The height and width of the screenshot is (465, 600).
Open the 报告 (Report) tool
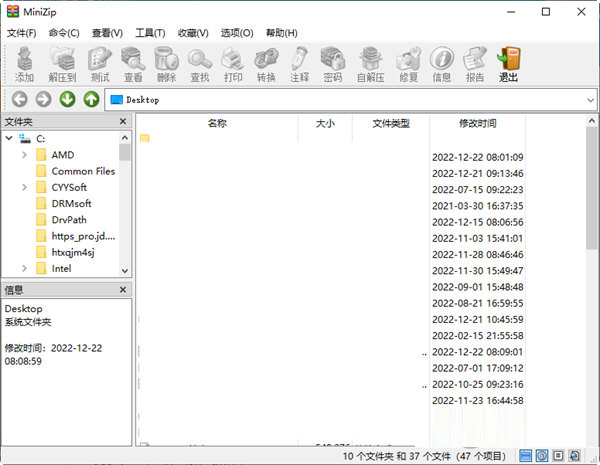tap(475, 64)
